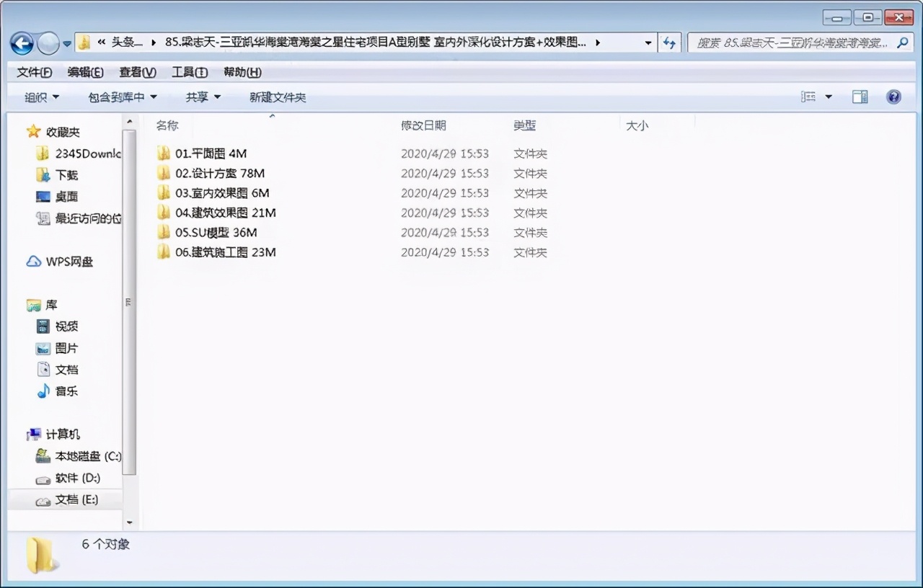Viewport: 923px width, 588px height.
Task: Open the 文件(F) menu
Action: click(33, 72)
